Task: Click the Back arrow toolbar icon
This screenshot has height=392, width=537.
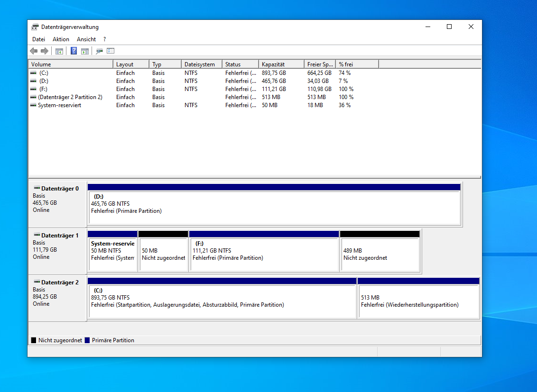Action: (34, 51)
